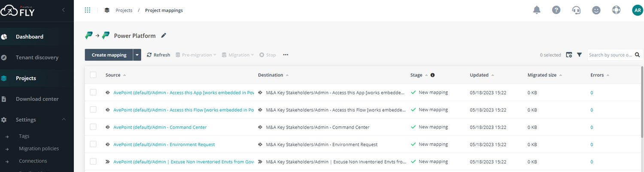Open more actions ellipsis in toolbar
Viewport: 644px width, 172px height.
pyautogui.click(x=286, y=55)
